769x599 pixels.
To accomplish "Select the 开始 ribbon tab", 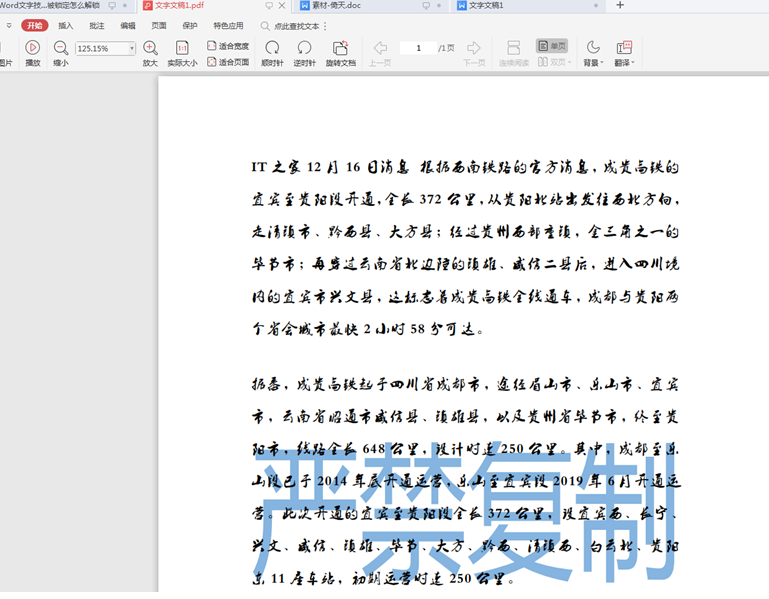I will (35, 26).
